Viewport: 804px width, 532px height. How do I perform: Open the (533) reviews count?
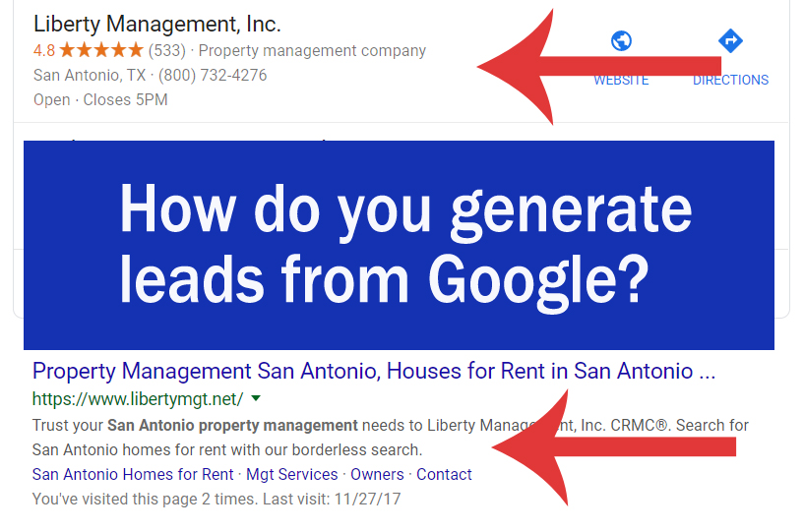tap(166, 51)
